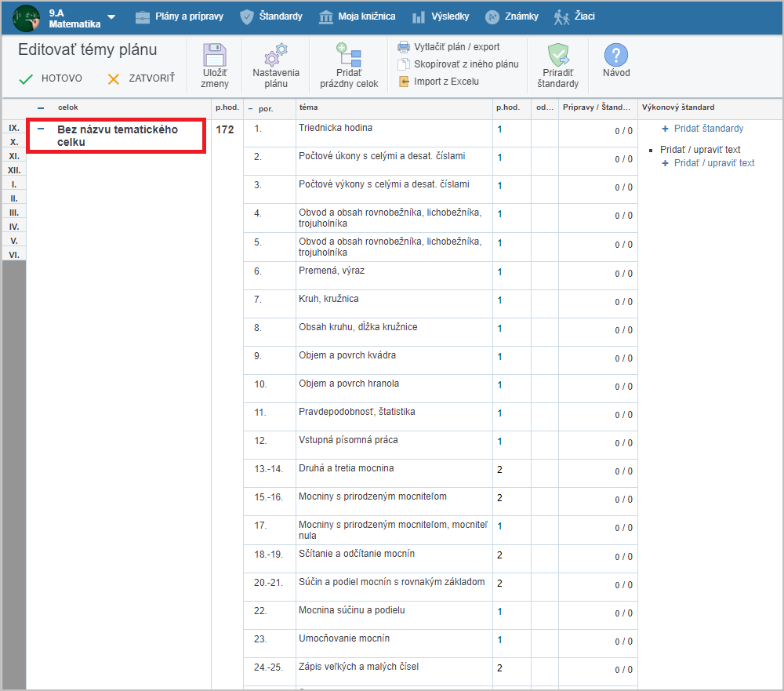Select month IX. in the side list

coord(14,128)
